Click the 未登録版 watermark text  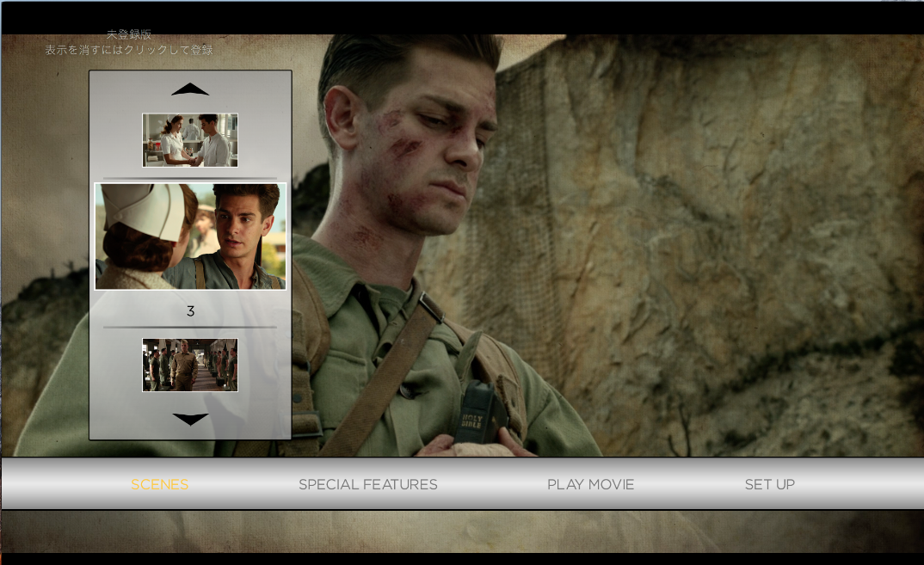(x=129, y=34)
